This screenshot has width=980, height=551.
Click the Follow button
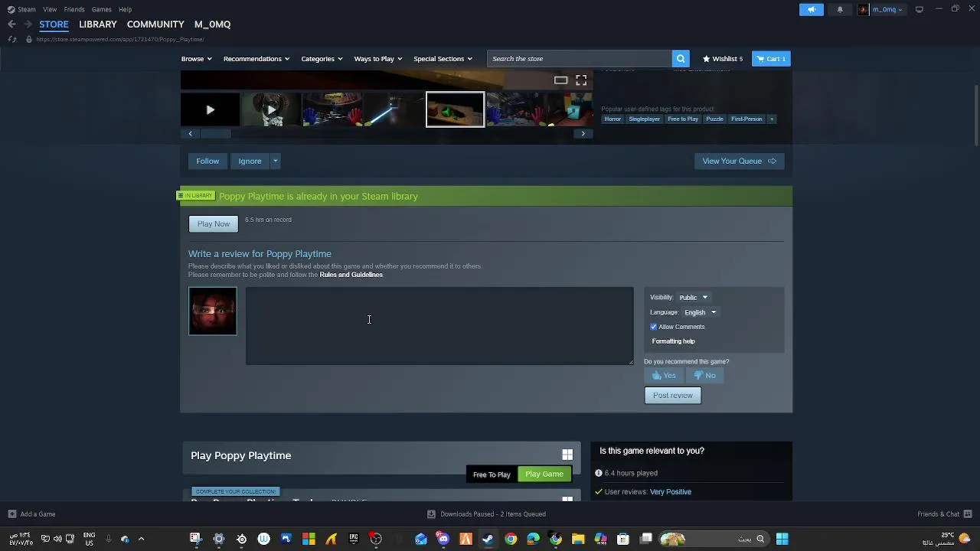[207, 161]
